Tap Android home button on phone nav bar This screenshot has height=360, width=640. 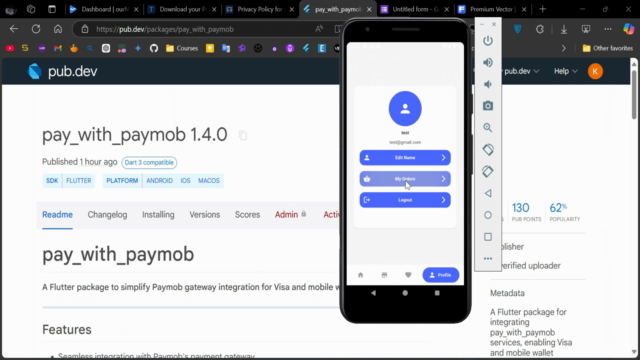click(x=405, y=293)
